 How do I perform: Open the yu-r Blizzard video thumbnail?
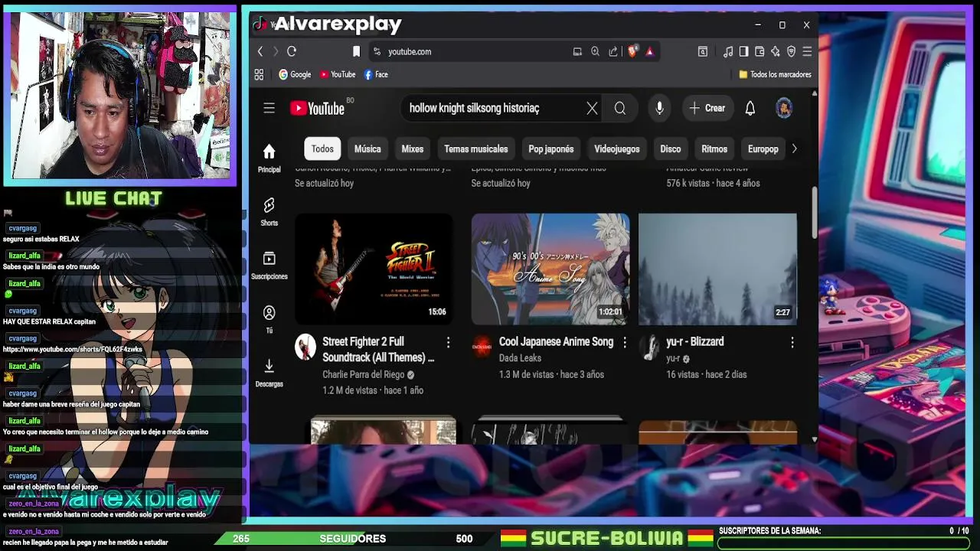click(x=717, y=269)
